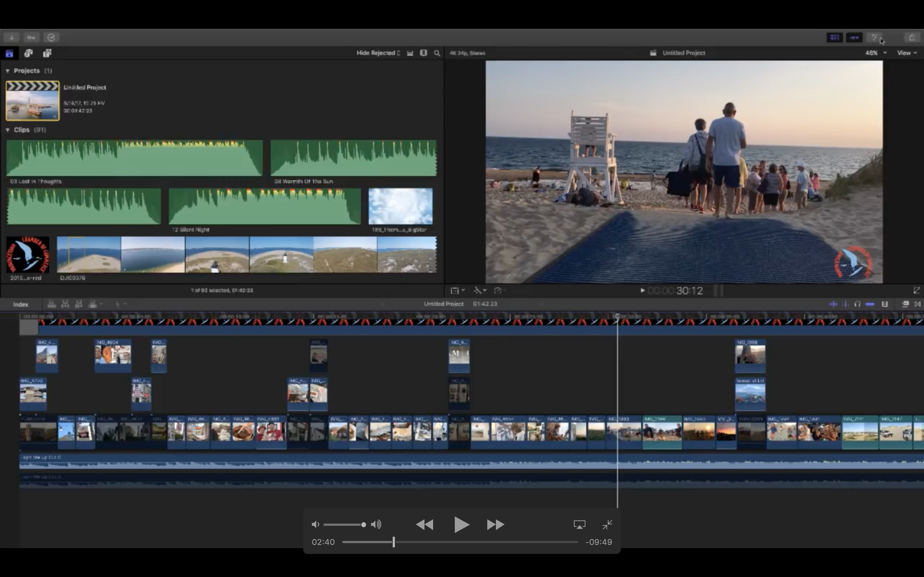Toggle the timeline panel visibility button
924x577 pixels.
(x=854, y=38)
